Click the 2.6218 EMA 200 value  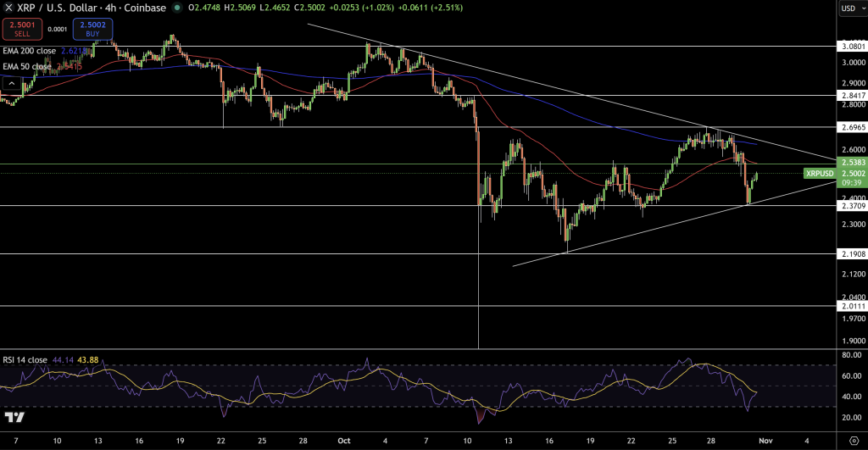pyautogui.click(x=73, y=51)
